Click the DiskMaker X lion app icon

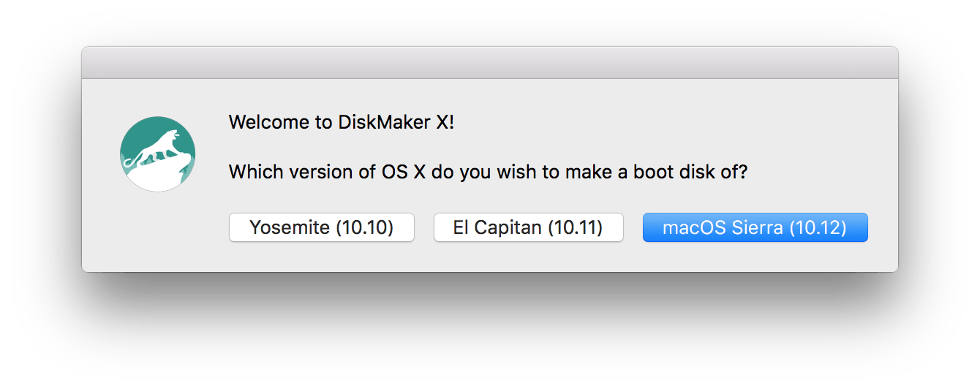click(157, 154)
